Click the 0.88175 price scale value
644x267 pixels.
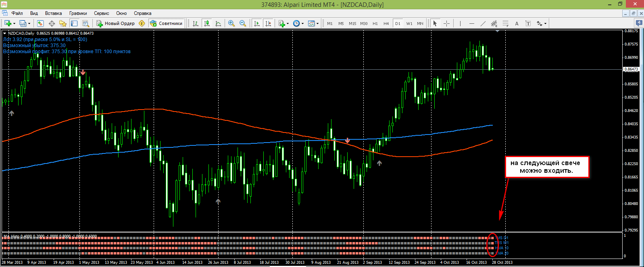pos(631,31)
